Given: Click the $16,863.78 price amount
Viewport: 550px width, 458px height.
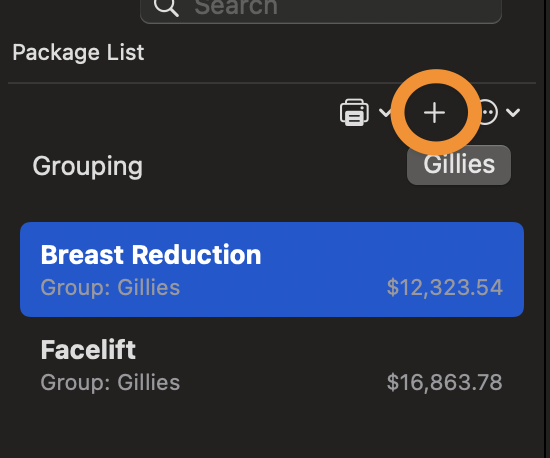Looking at the screenshot, I should 445,382.
